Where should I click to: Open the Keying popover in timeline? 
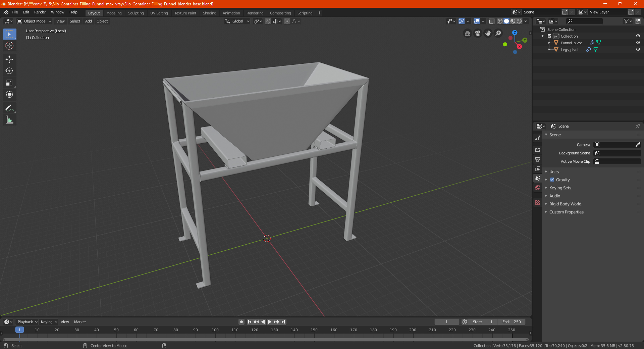click(49, 322)
